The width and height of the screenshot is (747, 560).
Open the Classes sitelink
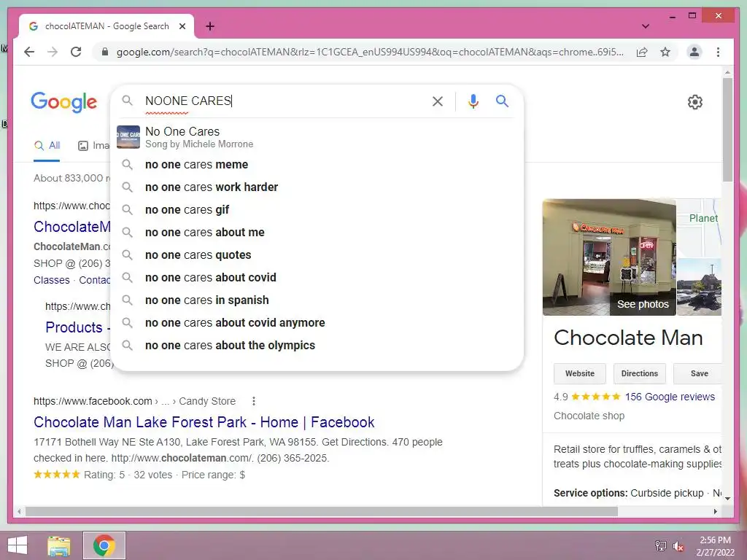click(52, 280)
